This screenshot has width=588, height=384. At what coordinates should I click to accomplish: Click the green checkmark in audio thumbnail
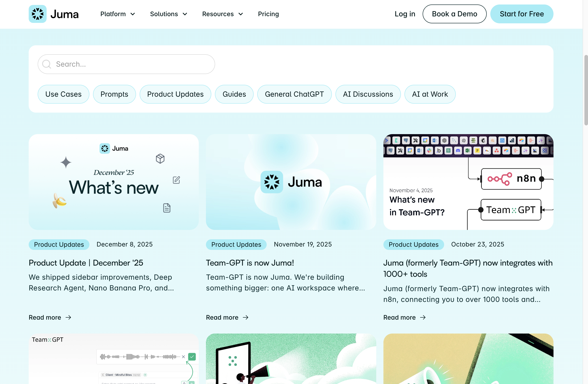point(192,357)
